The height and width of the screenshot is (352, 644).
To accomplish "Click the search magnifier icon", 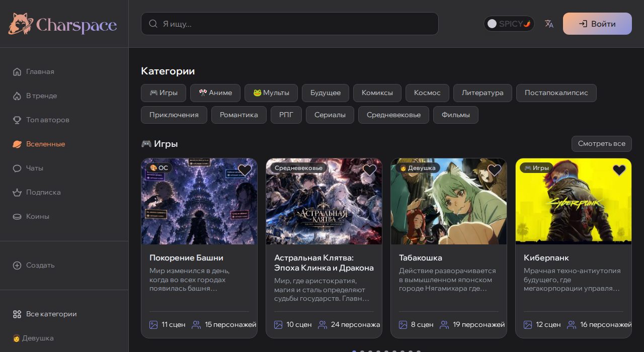I will (153, 24).
